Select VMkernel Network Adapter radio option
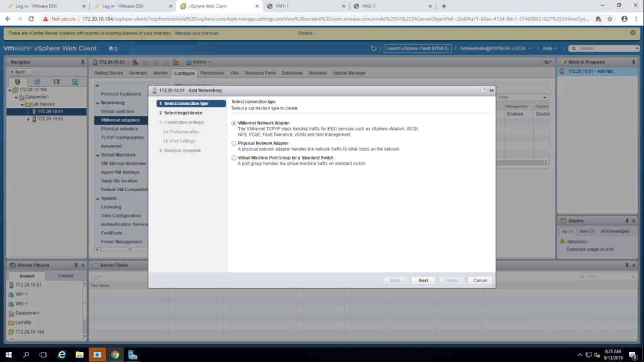Viewport: 644px width, 362px height. pos(235,123)
